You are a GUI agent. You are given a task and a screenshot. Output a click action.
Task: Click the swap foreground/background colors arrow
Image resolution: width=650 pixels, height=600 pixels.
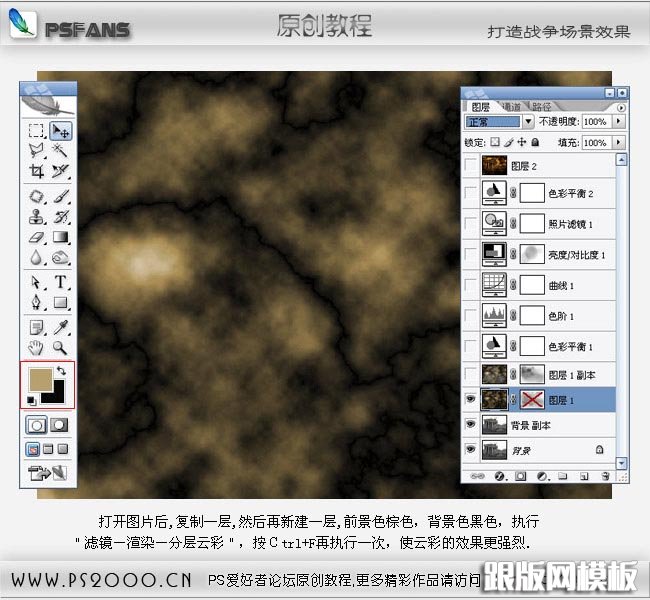pyautogui.click(x=62, y=369)
